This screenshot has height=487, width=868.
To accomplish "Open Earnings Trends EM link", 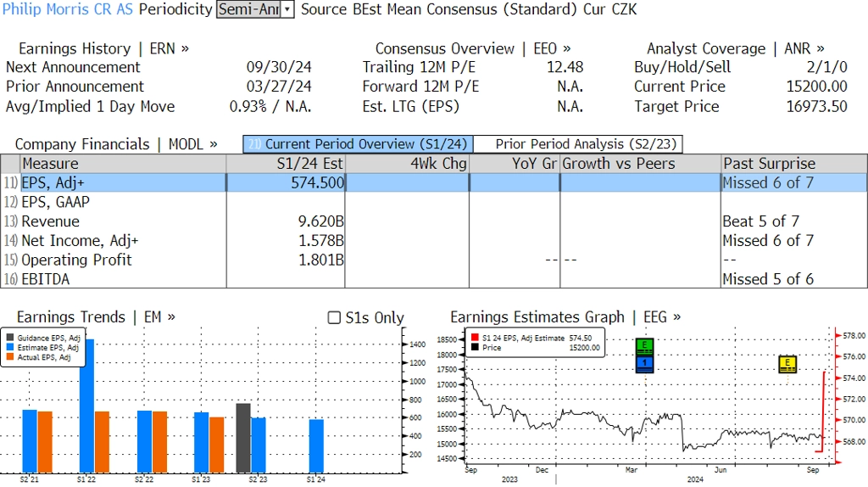I will pos(96,317).
